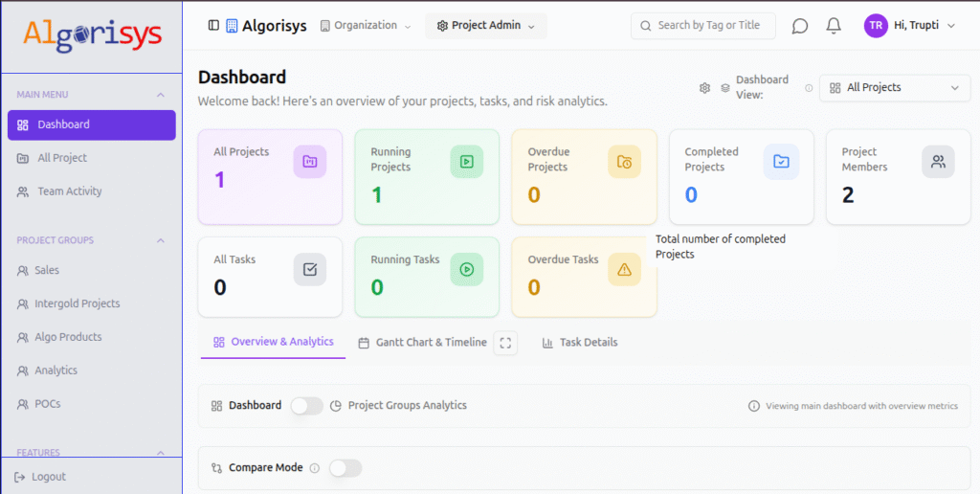980x494 pixels.
Task: Open the chat messages icon
Action: pos(800,26)
